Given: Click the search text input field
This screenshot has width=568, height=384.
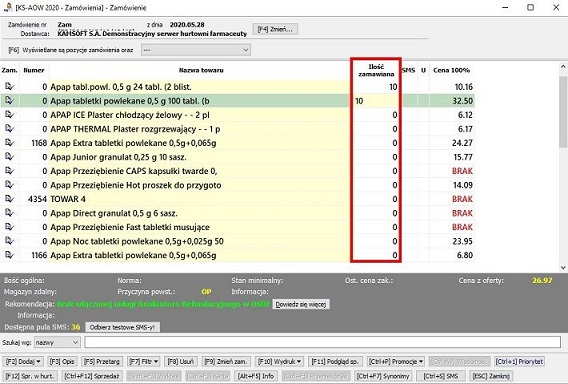Looking at the screenshot, I should (x=322, y=342).
